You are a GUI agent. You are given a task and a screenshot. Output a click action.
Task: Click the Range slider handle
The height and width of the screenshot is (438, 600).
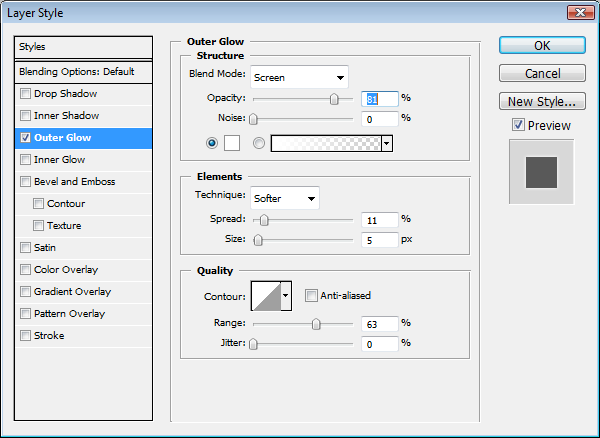[316, 324]
